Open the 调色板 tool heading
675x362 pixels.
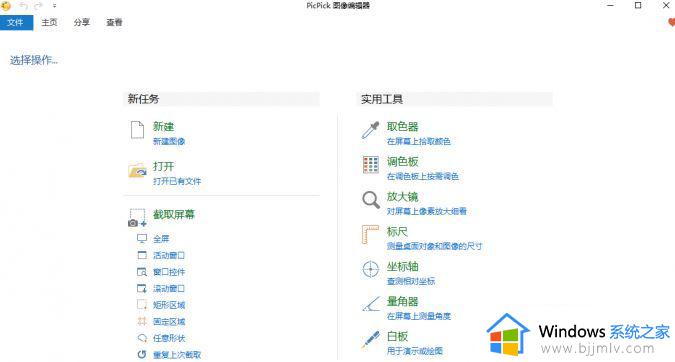403,162
